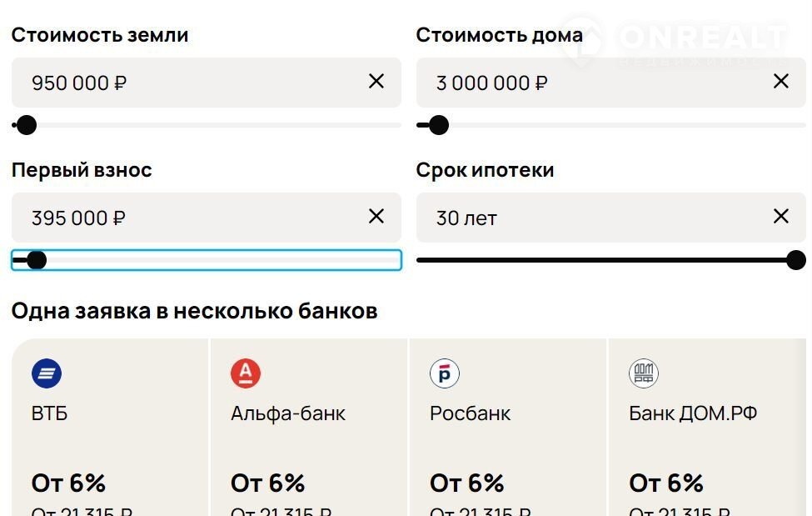Click the house cost slider handle
Image resolution: width=812 pixels, height=516 pixels.
[439, 125]
